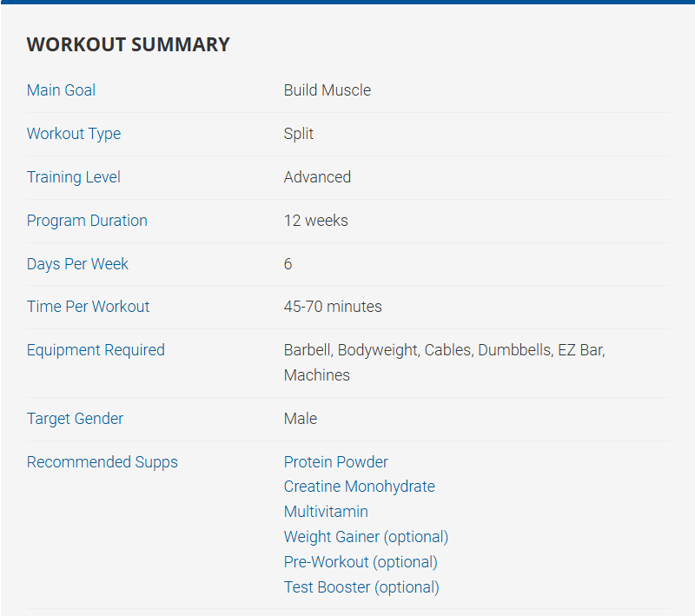695x616 pixels.
Task: Click the 45-70 minutes value
Action: [333, 307]
